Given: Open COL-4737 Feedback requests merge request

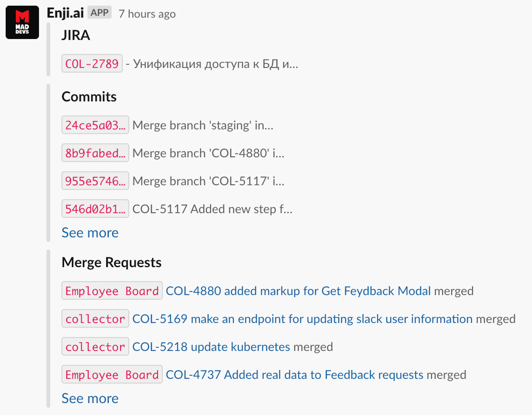Looking at the screenshot, I should point(294,374).
